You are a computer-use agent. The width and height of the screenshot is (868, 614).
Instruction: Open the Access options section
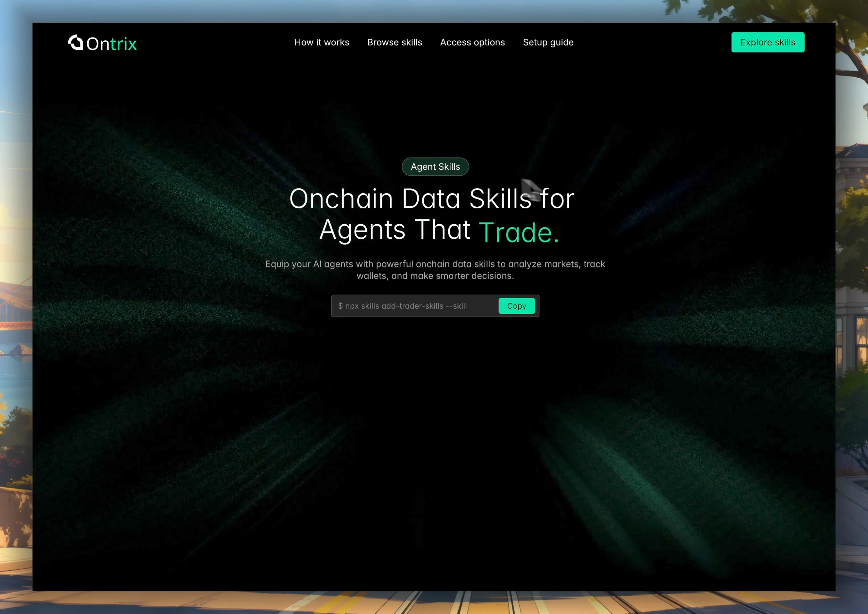(472, 42)
